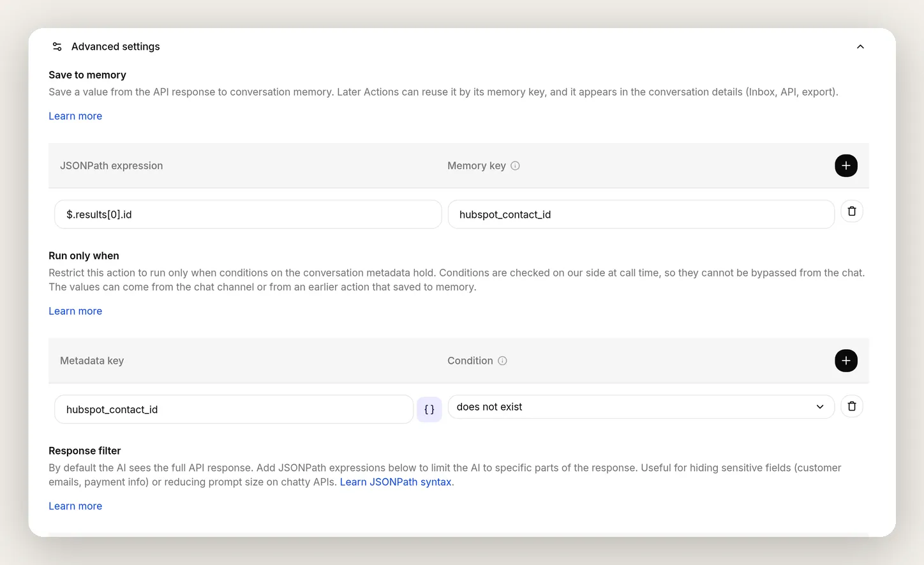This screenshot has width=924, height=565.
Task: Open Learn more under Response filter
Action: 75,506
